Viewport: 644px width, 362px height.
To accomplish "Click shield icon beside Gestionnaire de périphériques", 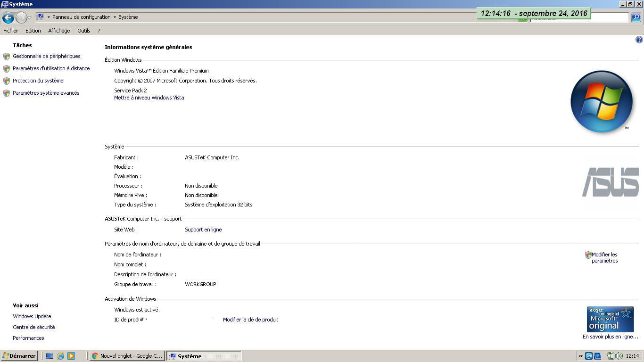I will coord(7,57).
